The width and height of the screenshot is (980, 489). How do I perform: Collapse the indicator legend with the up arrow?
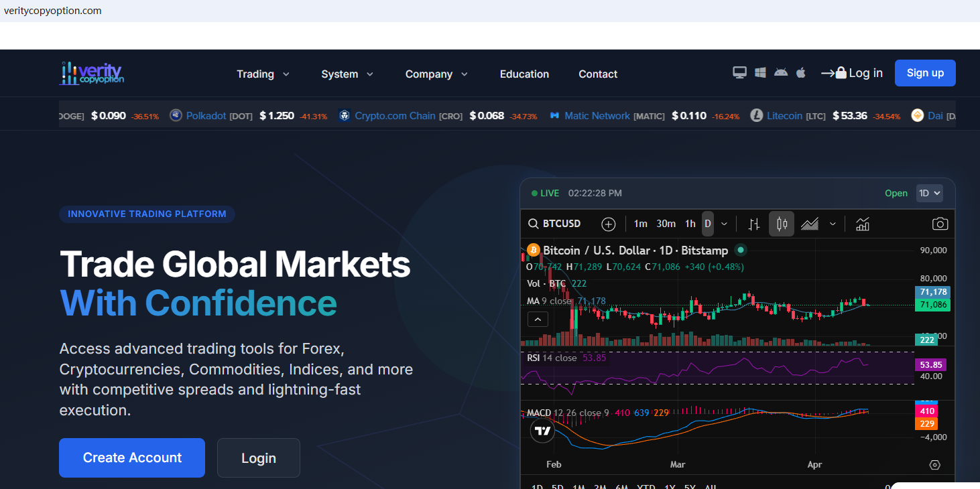coord(538,320)
